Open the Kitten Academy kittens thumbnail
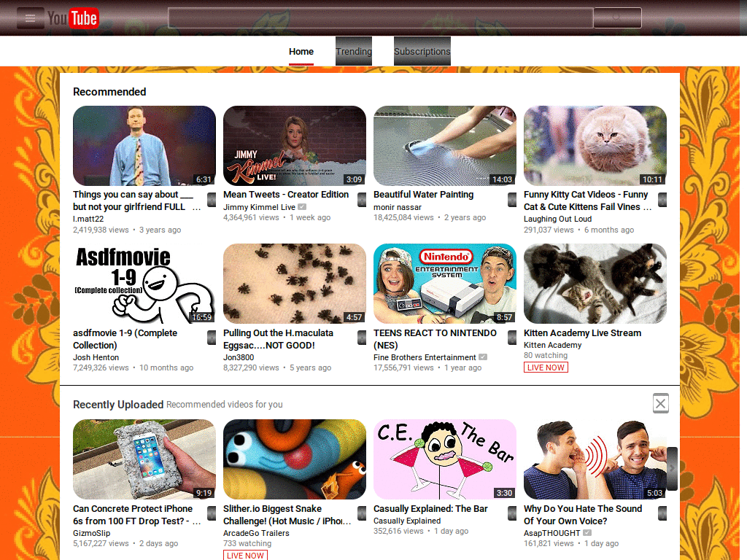The image size is (747, 560). pos(595,284)
